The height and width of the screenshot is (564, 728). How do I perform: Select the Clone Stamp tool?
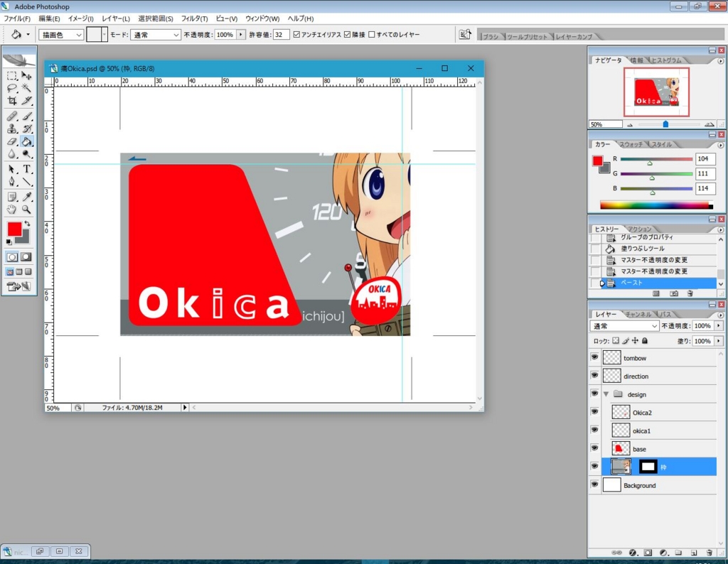coord(12,129)
